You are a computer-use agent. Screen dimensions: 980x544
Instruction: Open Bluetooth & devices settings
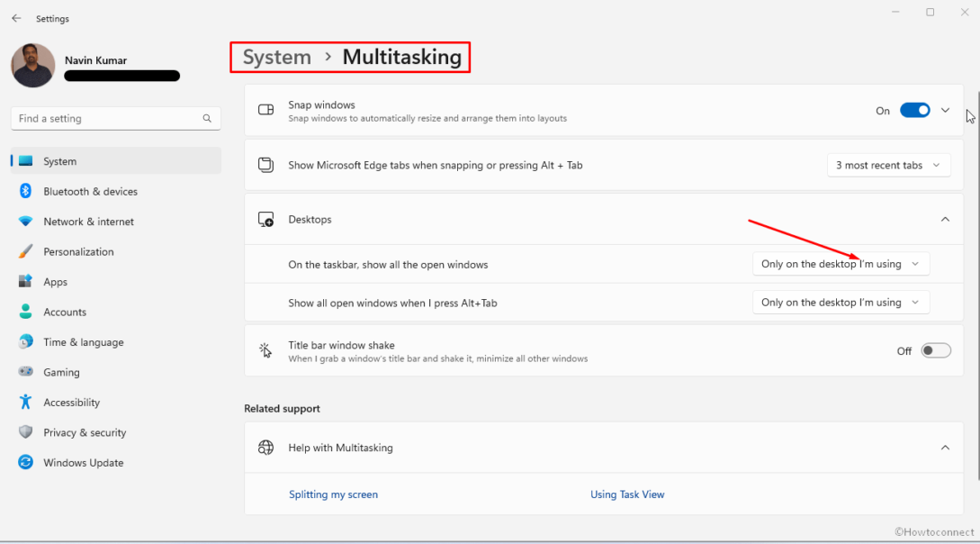click(x=115, y=191)
